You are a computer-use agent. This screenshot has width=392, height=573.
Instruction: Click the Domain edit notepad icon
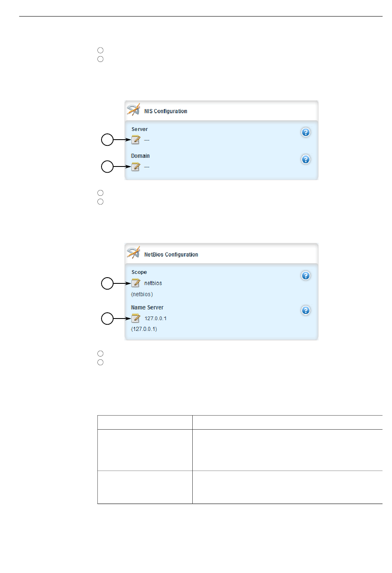point(136,167)
